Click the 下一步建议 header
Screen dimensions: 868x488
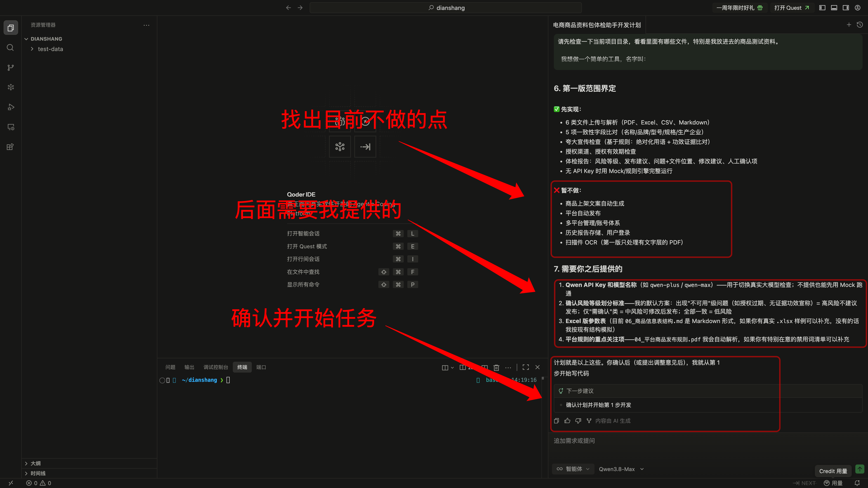pos(708,391)
